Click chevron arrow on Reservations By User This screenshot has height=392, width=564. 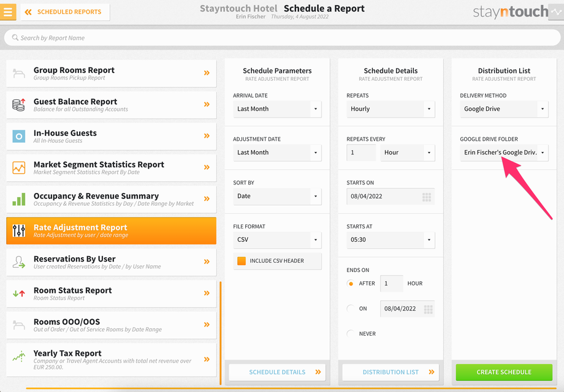point(207,262)
